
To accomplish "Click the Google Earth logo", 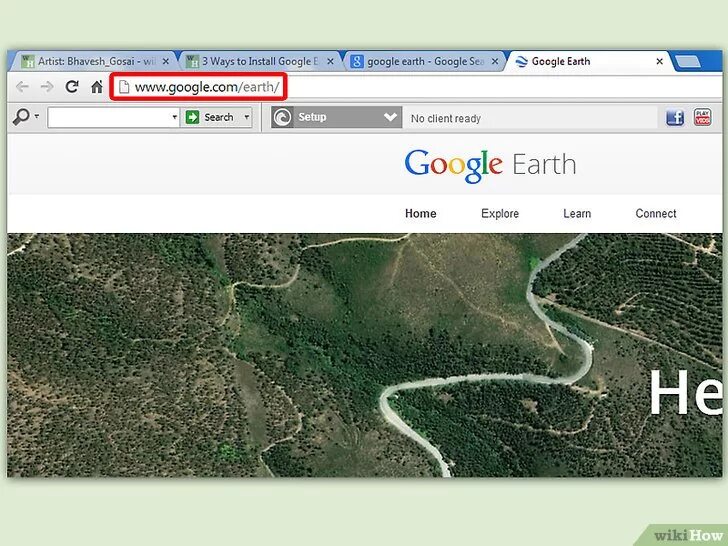I will tap(490, 166).
